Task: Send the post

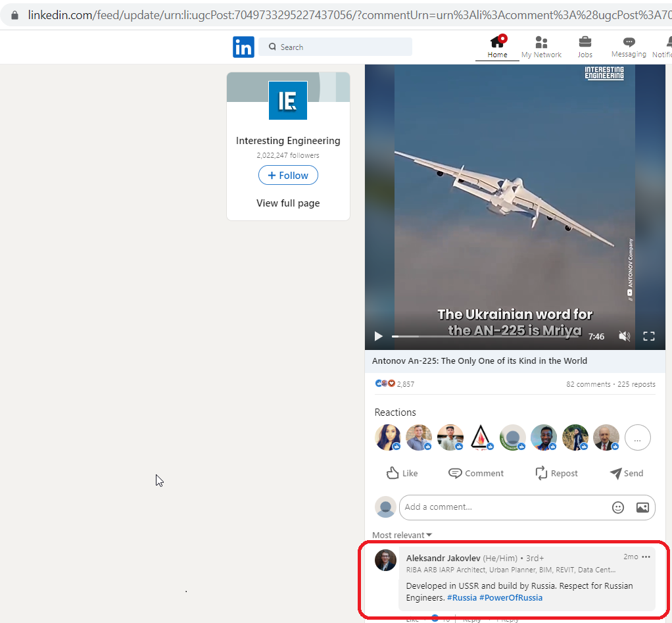Action: pos(627,474)
